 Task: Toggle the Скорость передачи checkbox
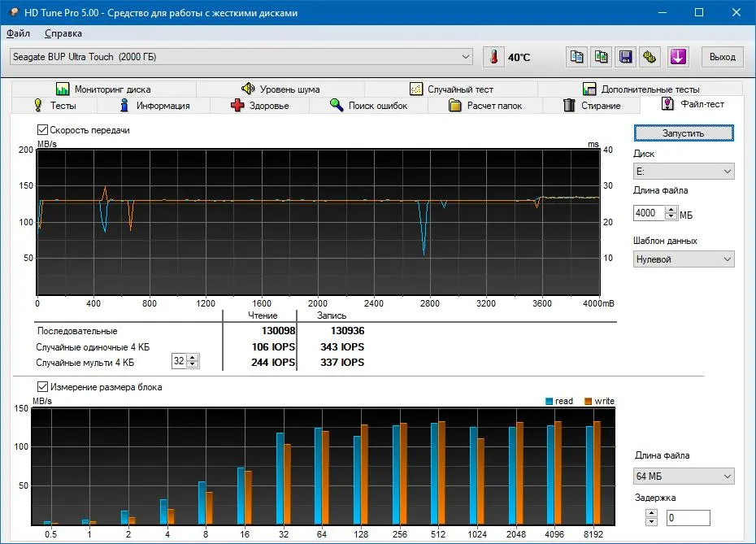[43, 130]
